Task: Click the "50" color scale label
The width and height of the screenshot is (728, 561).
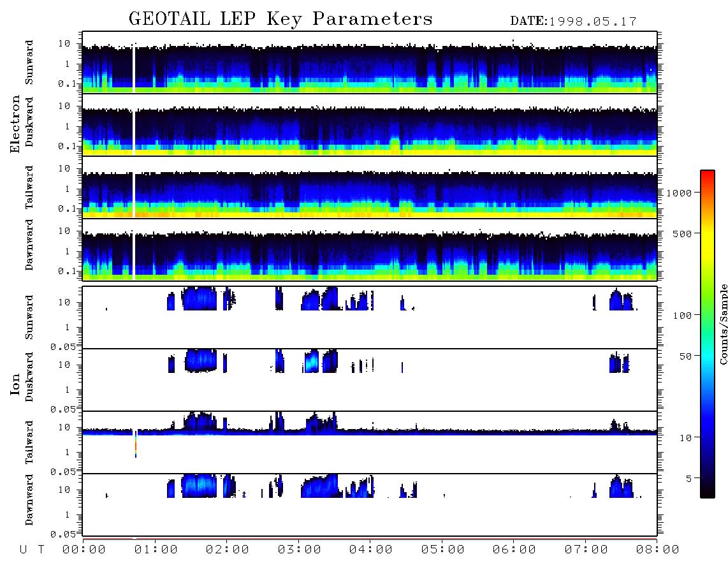Action: pos(685,356)
